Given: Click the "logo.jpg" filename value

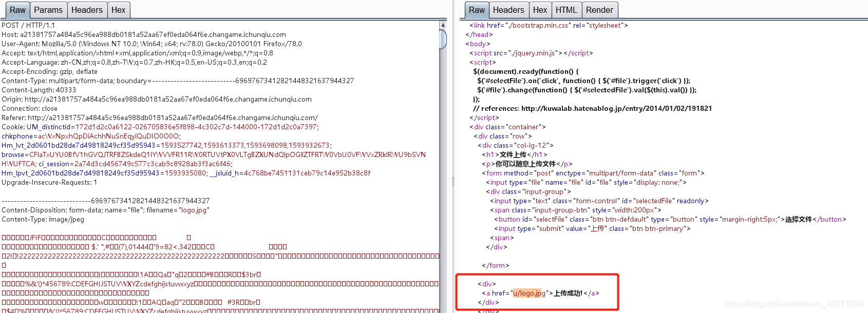Looking at the screenshot, I should point(194,210).
